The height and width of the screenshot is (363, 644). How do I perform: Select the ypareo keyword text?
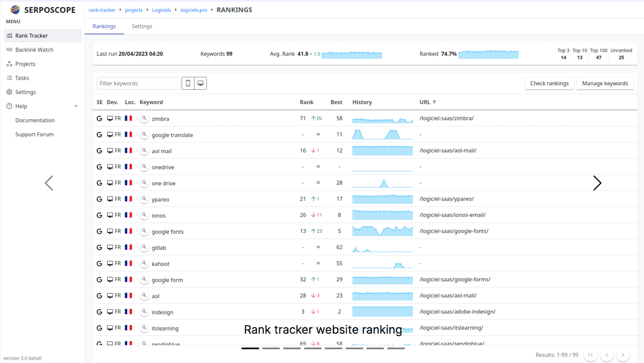click(160, 199)
